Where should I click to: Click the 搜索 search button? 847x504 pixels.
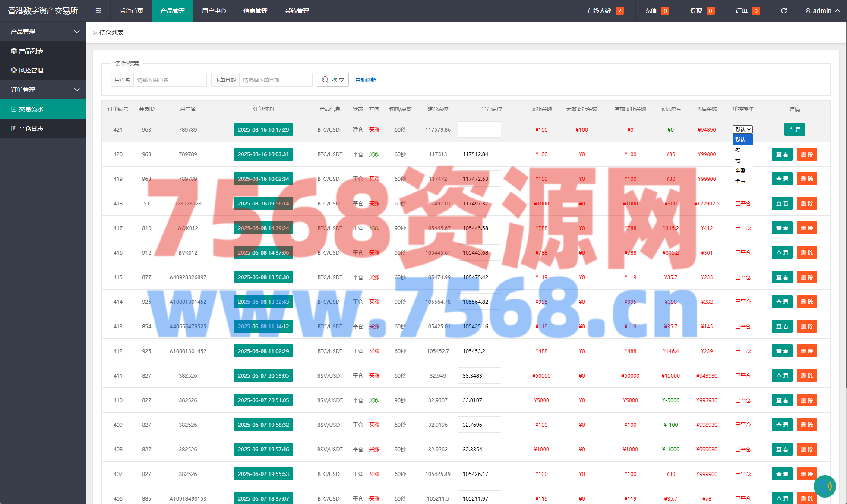coord(333,80)
